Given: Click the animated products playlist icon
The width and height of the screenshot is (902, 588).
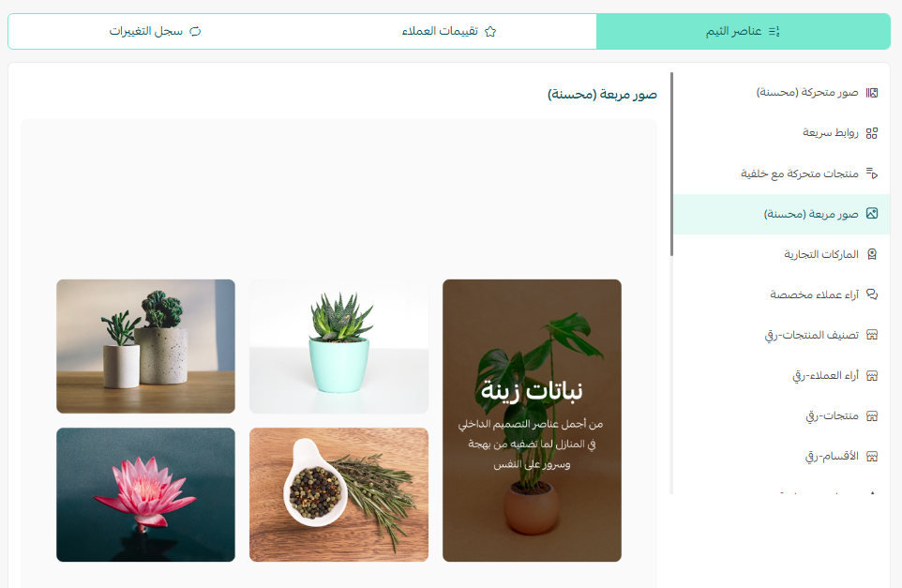Looking at the screenshot, I should click(872, 173).
